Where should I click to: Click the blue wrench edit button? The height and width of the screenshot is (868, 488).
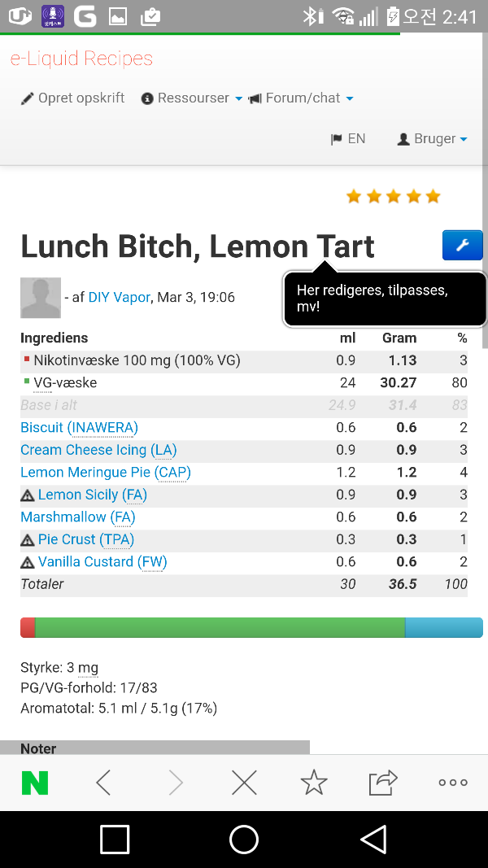tap(462, 246)
